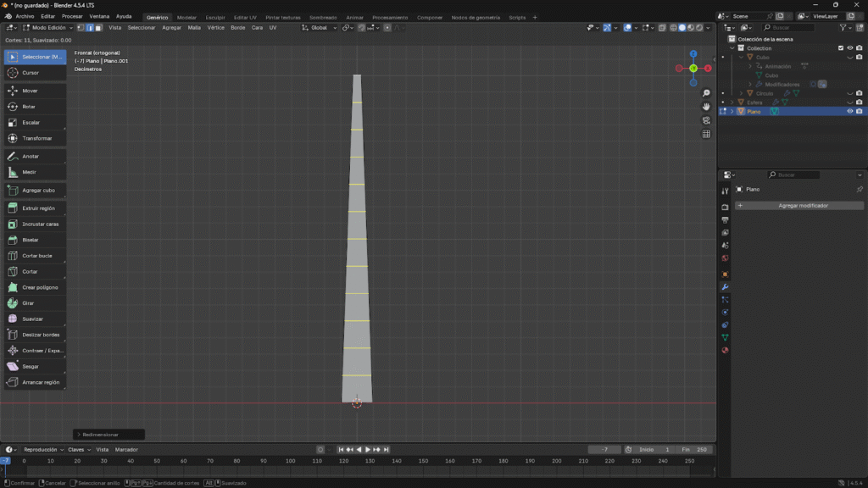Click the Suavizar tool icon
This screenshot has height=488, width=868.
pos(14,319)
